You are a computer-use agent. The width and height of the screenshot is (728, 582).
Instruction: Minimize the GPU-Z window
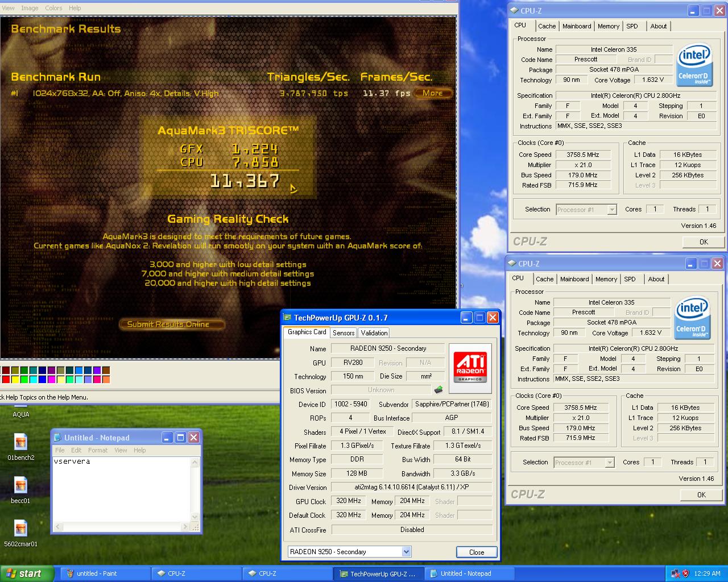tap(466, 318)
